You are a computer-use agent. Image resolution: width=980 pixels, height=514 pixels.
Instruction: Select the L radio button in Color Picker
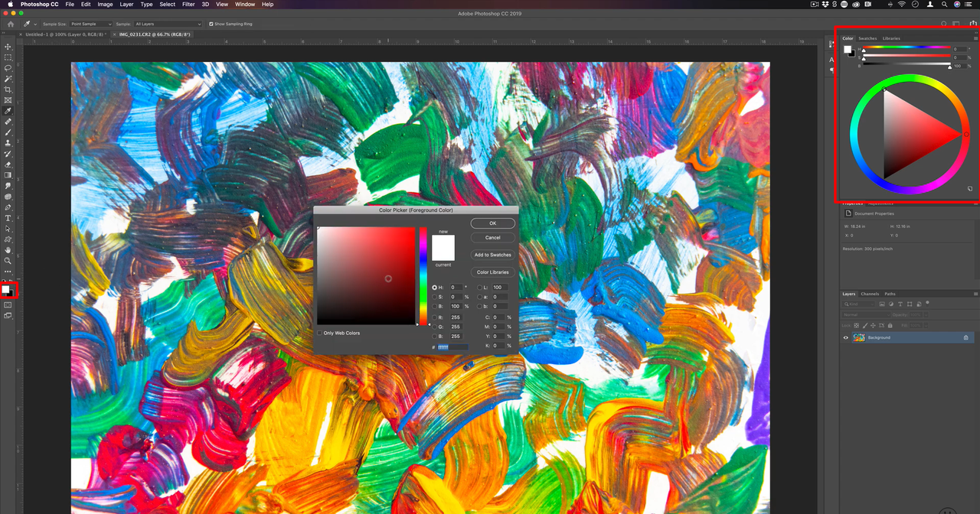tap(479, 288)
